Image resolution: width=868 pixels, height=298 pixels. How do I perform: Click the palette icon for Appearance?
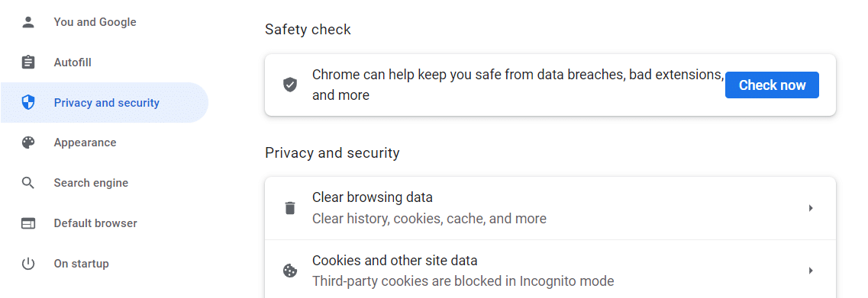tap(27, 143)
